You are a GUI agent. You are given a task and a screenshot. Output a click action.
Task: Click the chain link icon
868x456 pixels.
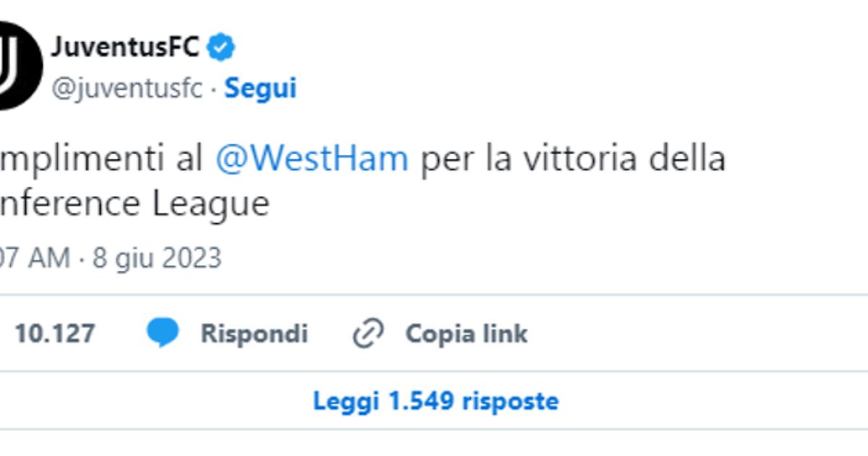(x=367, y=334)
